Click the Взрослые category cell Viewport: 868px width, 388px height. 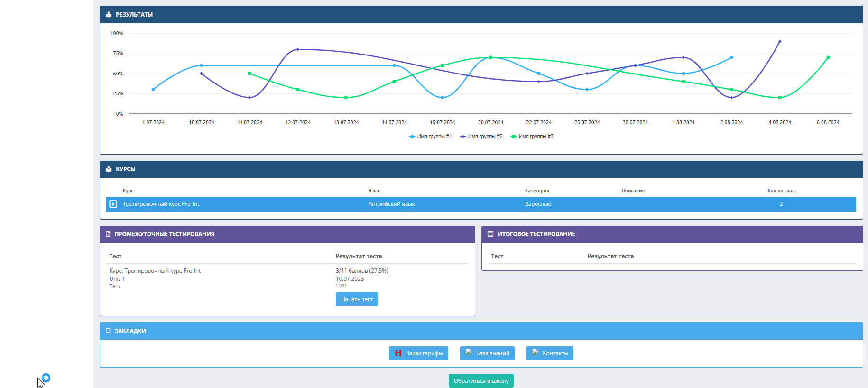538,204
